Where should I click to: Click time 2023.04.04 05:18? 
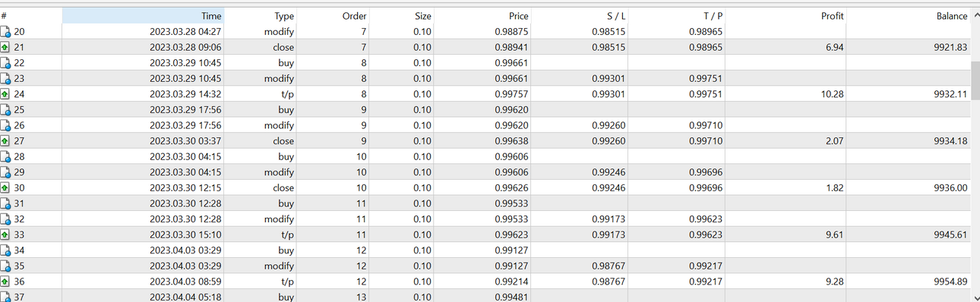tap(185, 297)
